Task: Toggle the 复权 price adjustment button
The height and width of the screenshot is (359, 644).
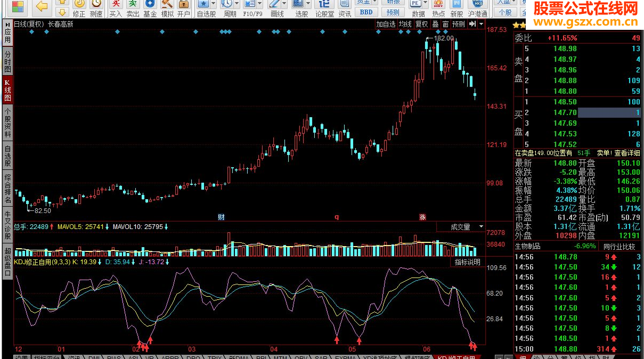Action: 422,24
